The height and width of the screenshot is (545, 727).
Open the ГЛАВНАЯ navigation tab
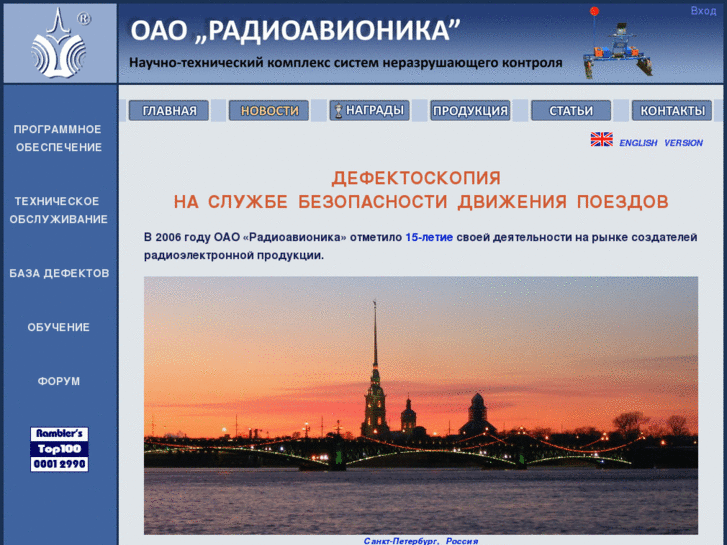click(x=169, y=110)
